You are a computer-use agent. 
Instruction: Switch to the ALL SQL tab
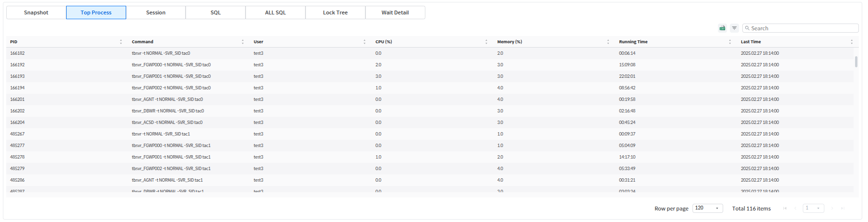275,12
